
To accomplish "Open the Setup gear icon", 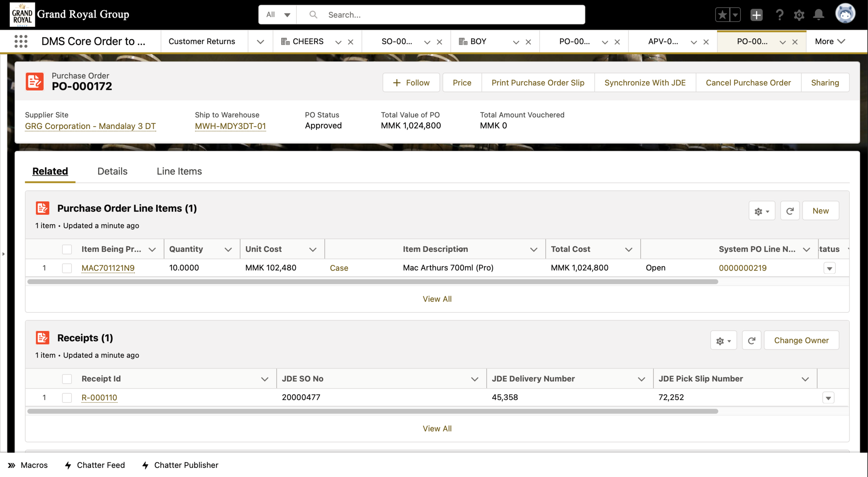I will (799, 14).
